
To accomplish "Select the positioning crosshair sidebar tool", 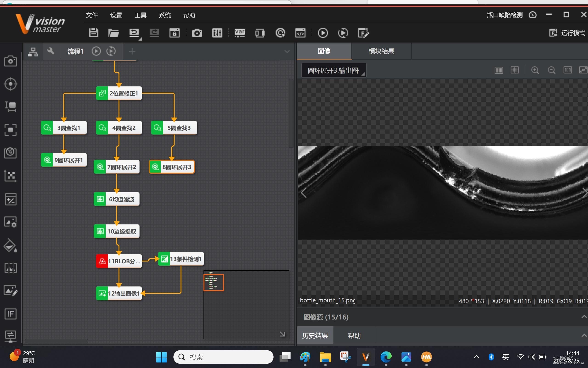I will (10, 84).
